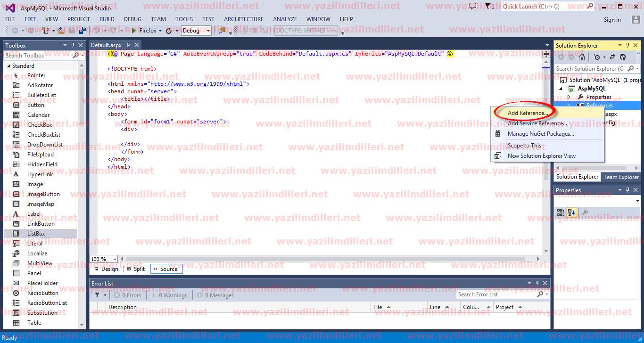Open Solution Explorer window options arrow
This screenshot has height=343, width=644.
click(x=619, y=45)
